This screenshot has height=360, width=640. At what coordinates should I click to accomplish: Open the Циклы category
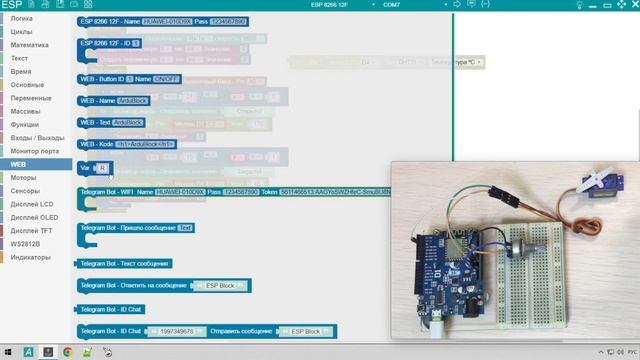(x=21, y=31)
